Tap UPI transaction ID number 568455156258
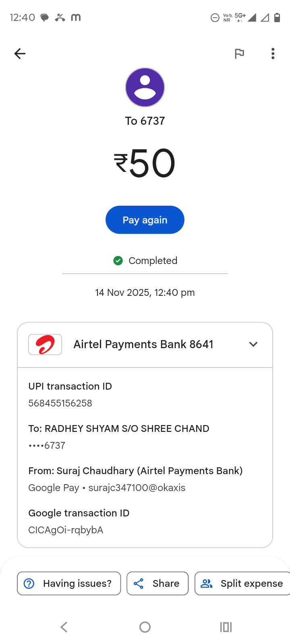The width and height of the screenshot is (290, 644). (60, 403)
